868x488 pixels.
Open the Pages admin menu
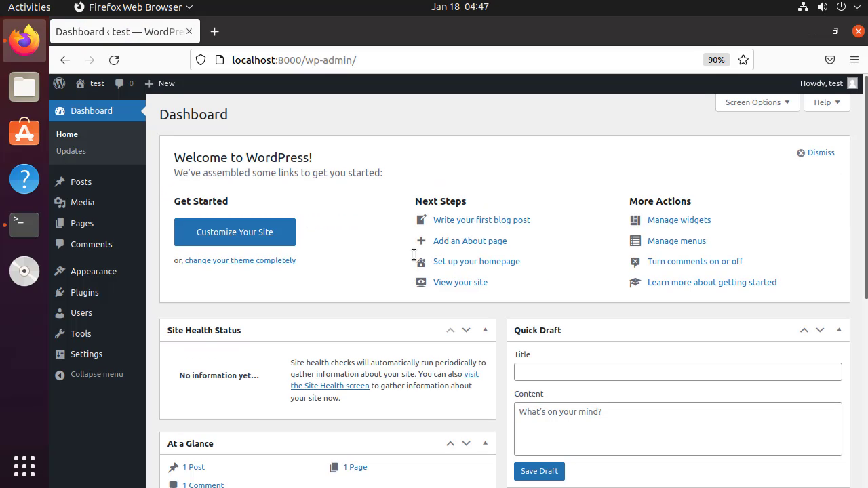[97, 223]
